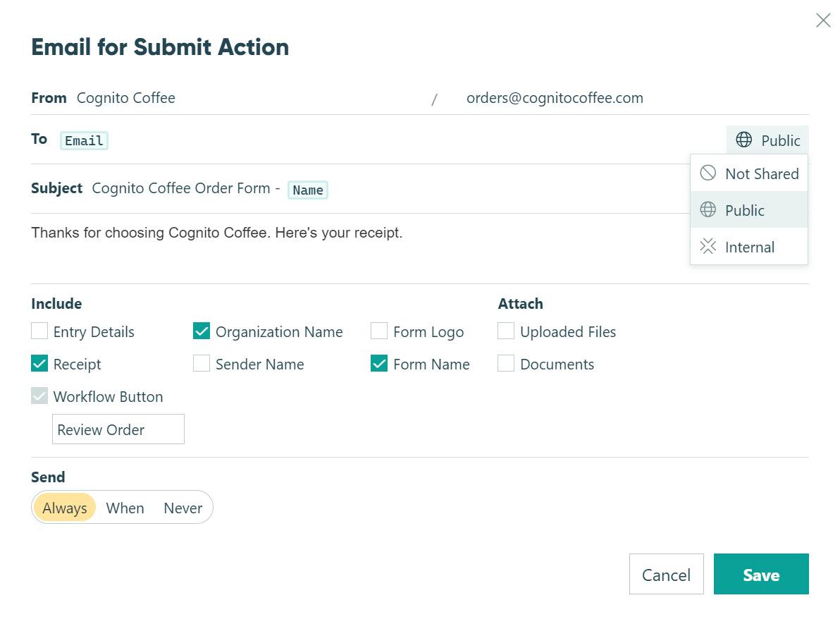Select Always send option

tap(64, 507)
